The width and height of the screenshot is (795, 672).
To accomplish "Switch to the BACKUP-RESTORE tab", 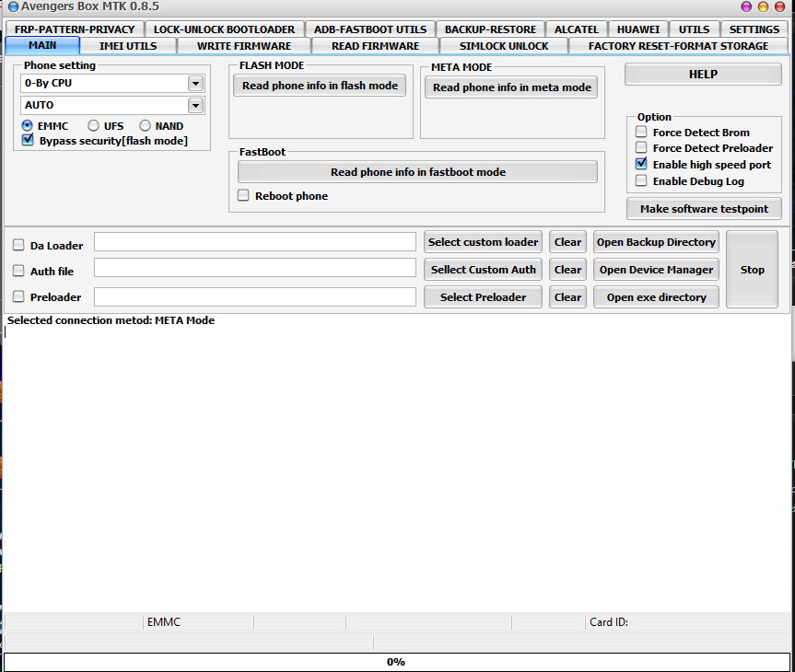I will [x=490, y=29].
